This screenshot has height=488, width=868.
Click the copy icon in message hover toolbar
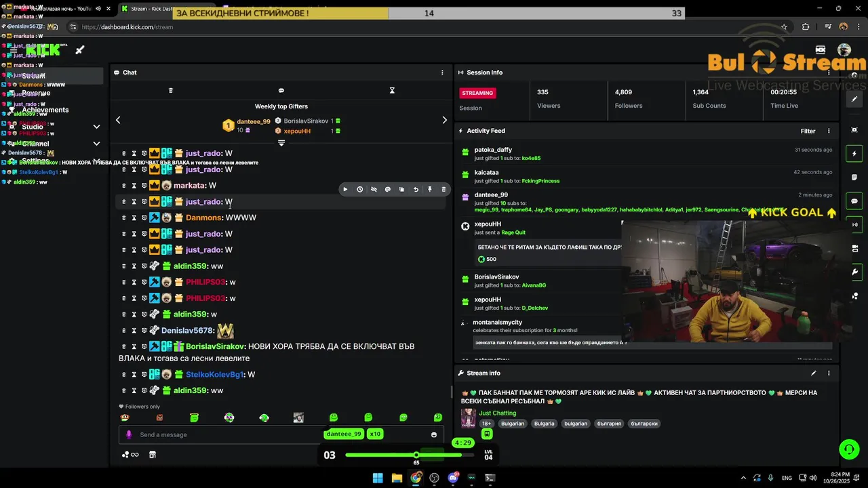coord(401,190)
